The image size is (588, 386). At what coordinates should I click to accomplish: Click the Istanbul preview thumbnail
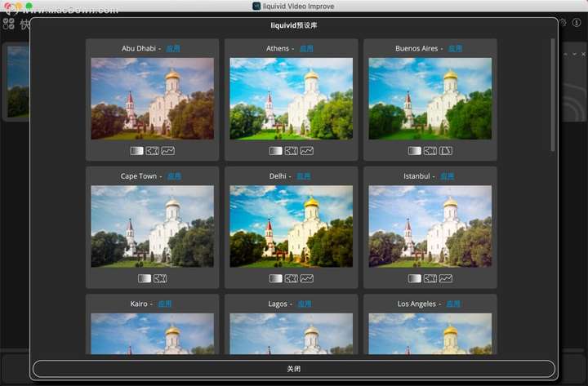[430, 226]
